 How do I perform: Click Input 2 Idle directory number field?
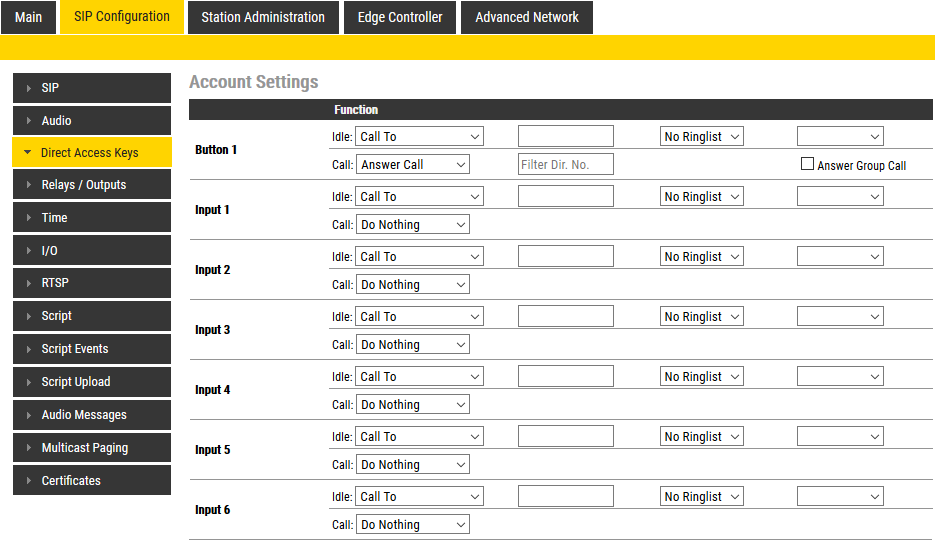click(565, 257)
